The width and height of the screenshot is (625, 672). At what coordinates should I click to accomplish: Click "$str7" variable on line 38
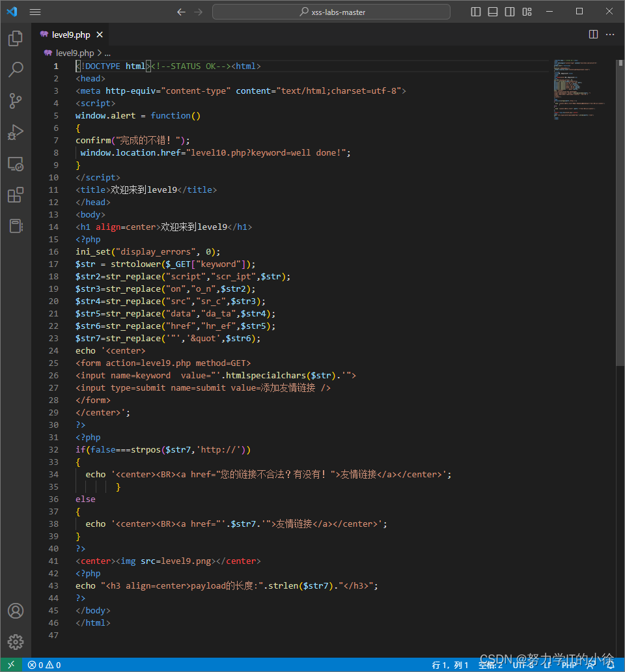click(243, 524)
